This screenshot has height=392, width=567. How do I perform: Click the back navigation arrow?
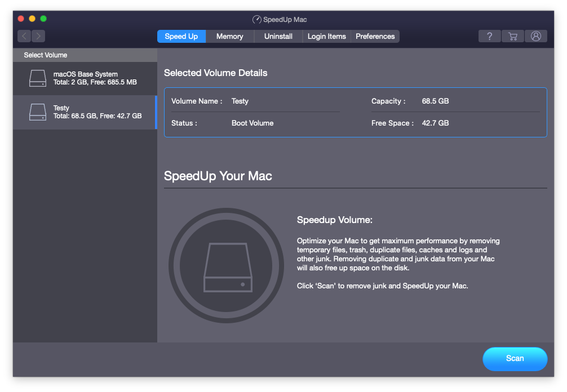[24, 36]
